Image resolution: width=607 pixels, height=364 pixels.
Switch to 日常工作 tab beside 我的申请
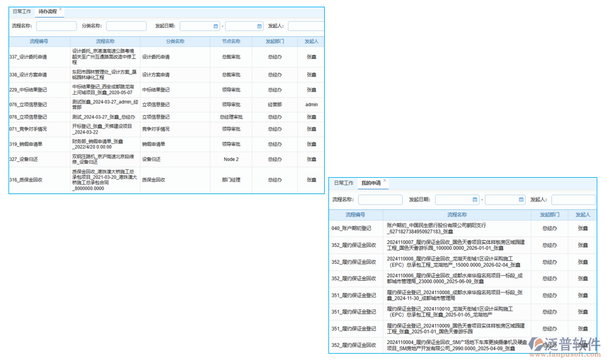tap(344, 183)
